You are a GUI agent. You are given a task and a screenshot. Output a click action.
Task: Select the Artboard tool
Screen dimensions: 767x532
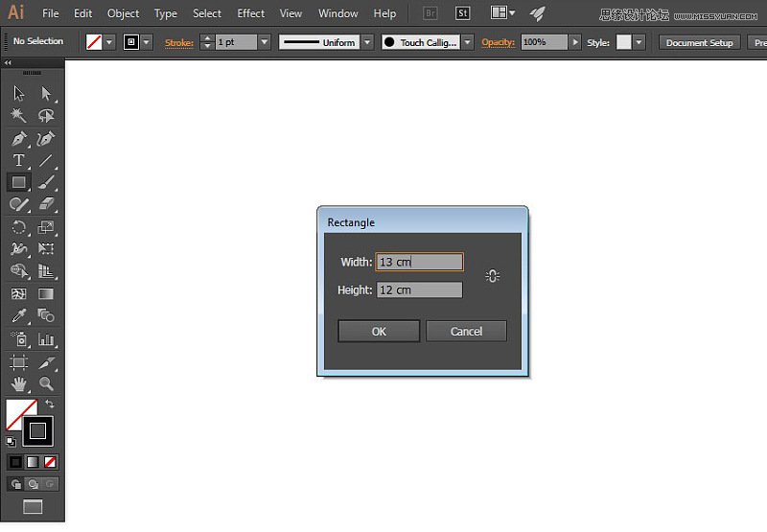[x=18, y=362]
